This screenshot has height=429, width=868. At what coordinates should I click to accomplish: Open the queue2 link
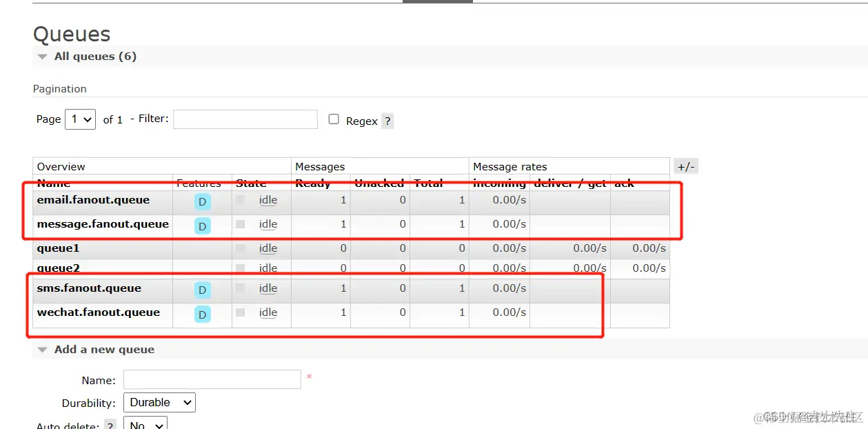coord(59,268)
